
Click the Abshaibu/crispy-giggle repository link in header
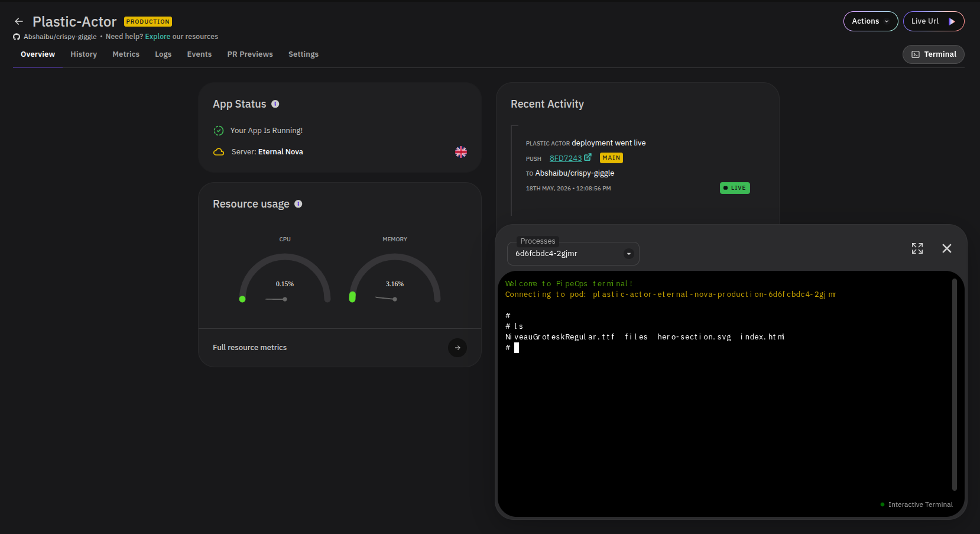(60, 37)
